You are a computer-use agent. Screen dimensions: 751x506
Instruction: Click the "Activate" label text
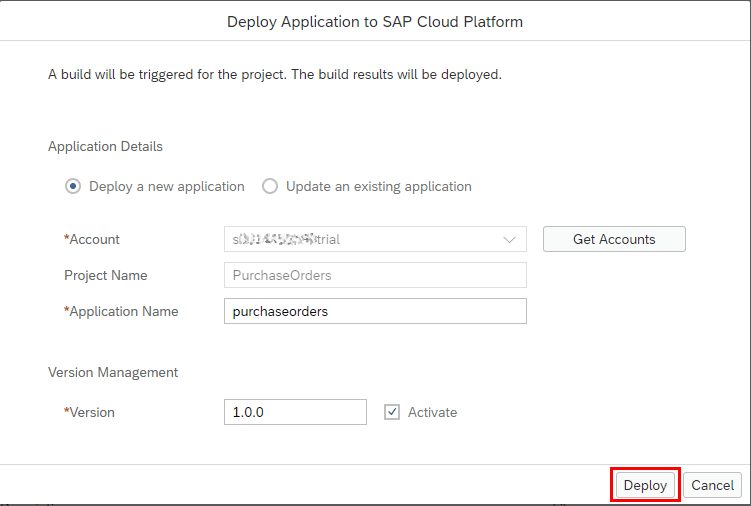[x=432, y=412]
